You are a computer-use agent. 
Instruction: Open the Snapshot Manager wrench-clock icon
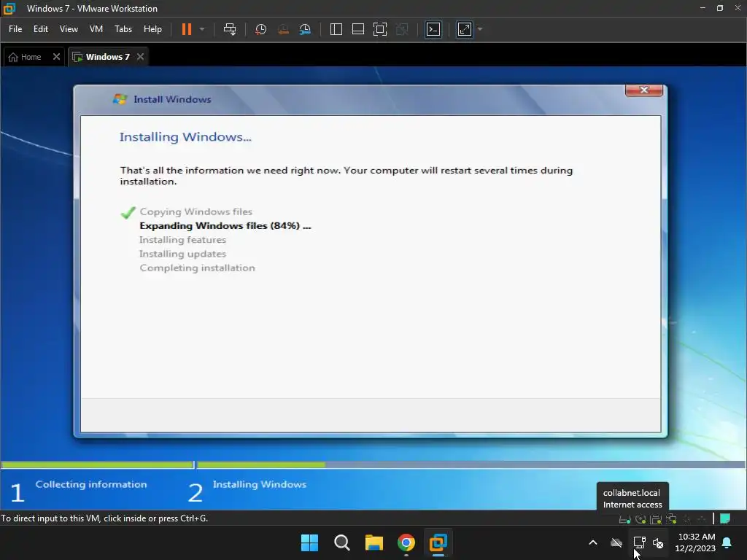click(305, 29)
